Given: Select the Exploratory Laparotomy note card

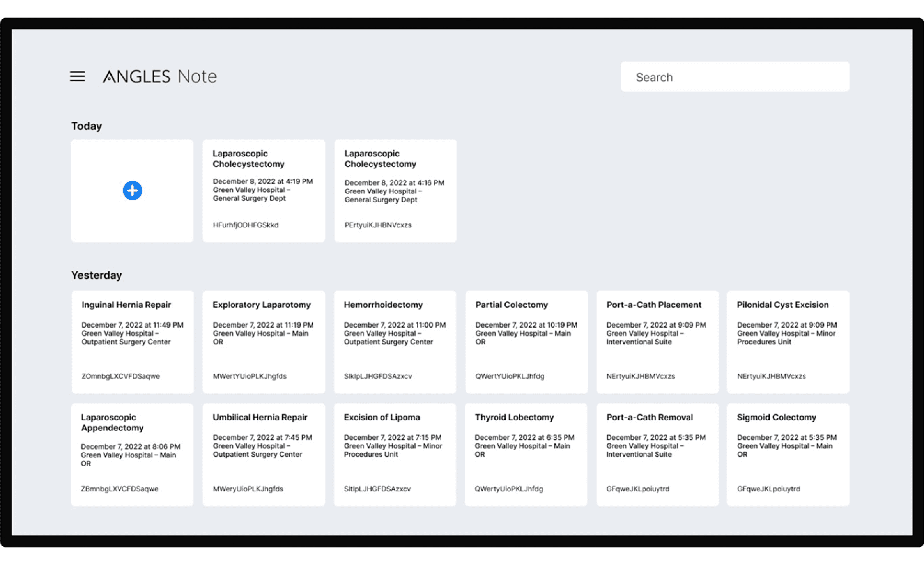Looking at the screenshot, I should point(264,342).
